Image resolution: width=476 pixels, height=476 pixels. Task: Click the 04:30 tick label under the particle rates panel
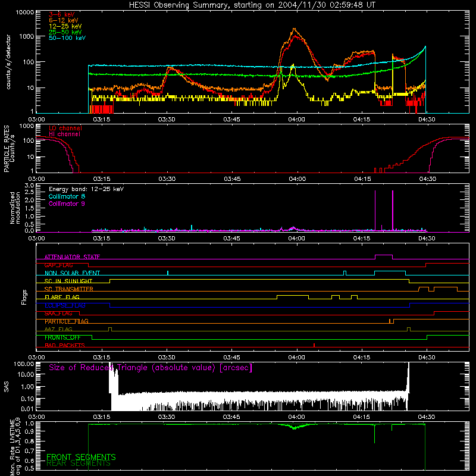pyautogui.click(x=428, y=179)
